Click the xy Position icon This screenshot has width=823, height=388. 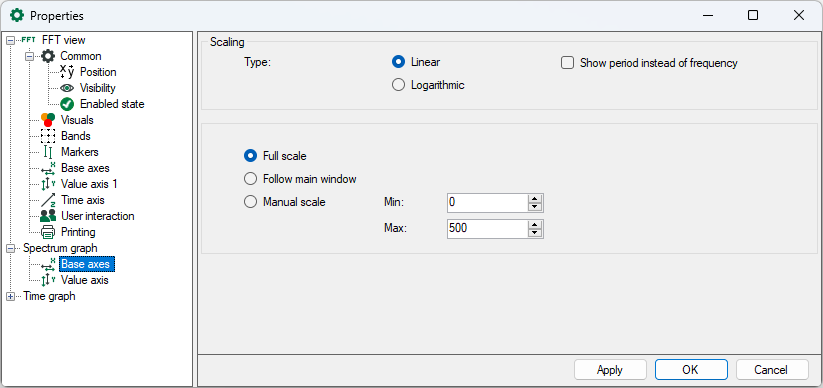[x=68, y=72]
